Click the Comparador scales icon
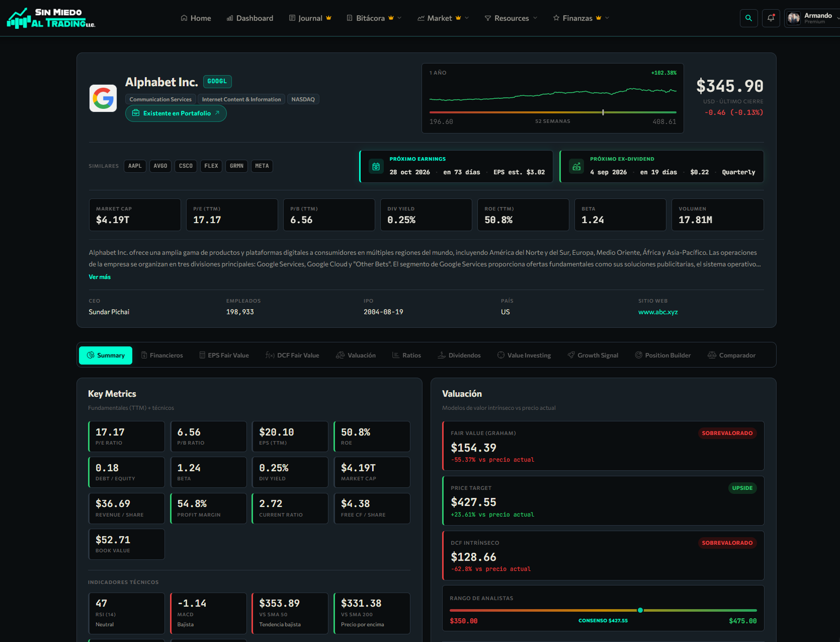 point(712,355)
